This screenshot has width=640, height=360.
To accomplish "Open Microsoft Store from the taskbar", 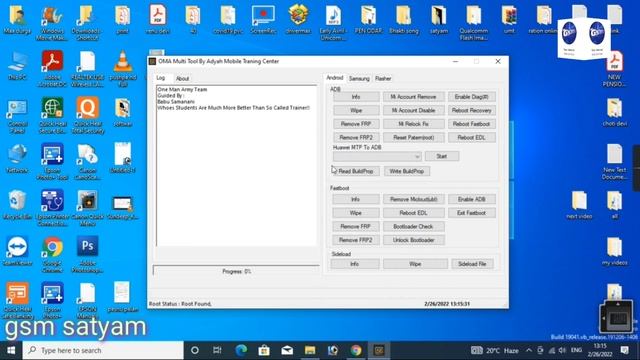I will point(264,350).
